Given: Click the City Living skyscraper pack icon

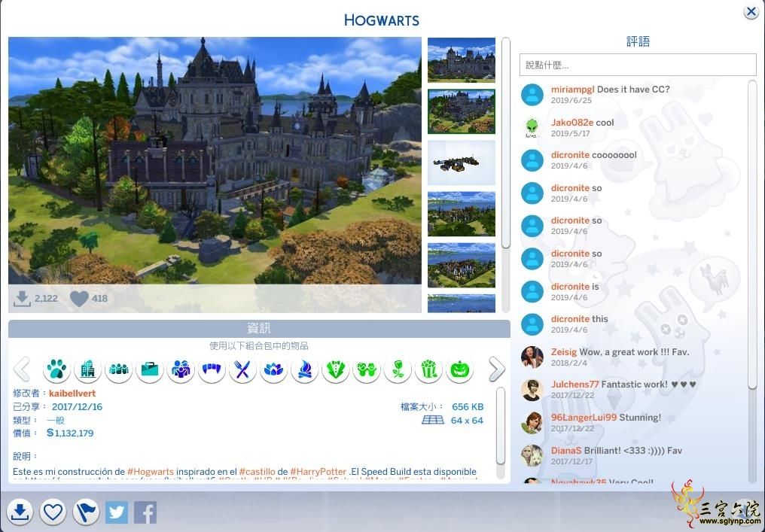Looking at the screenshot, I should [x=88, y=369].
